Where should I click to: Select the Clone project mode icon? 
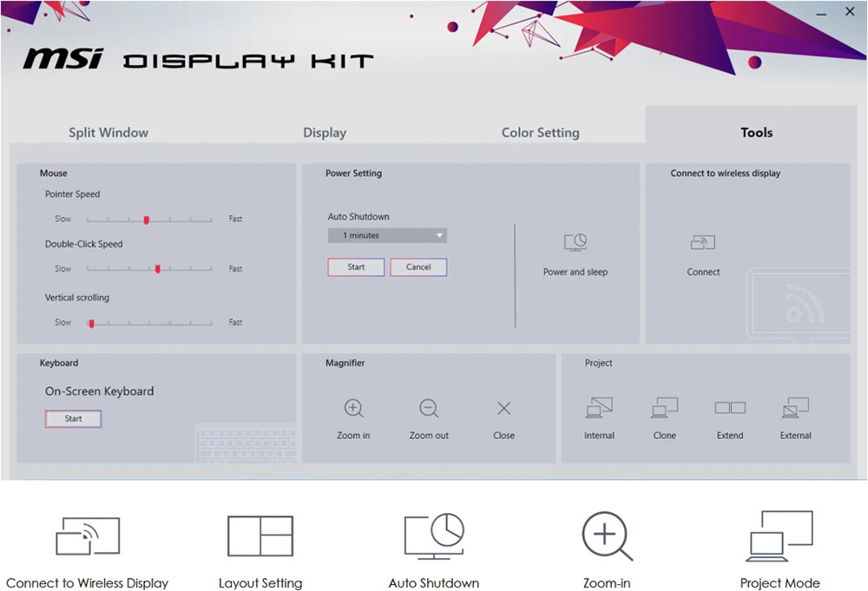[664, 408]
